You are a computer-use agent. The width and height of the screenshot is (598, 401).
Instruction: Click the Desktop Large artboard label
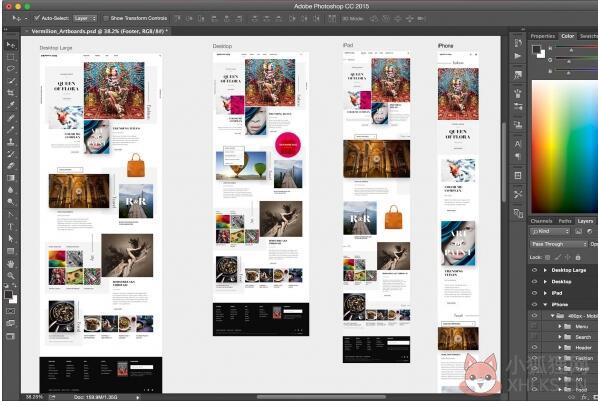coord(56,48)
